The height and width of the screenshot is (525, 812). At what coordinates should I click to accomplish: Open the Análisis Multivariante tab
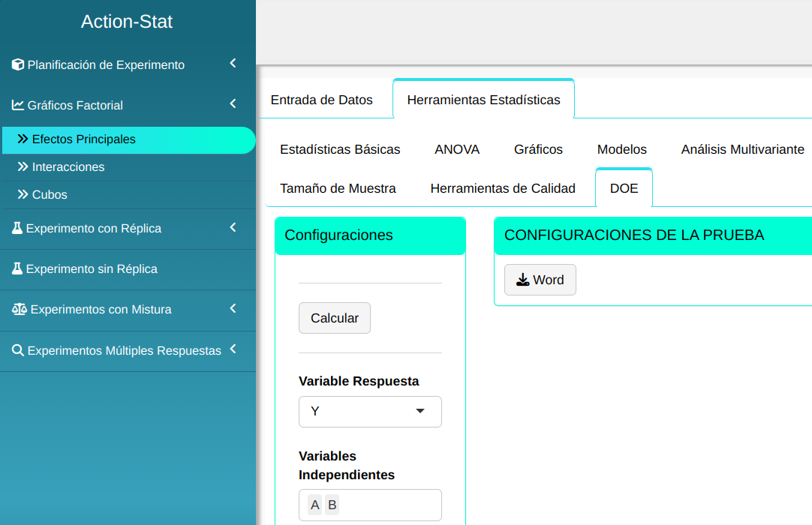click(742, 149)
